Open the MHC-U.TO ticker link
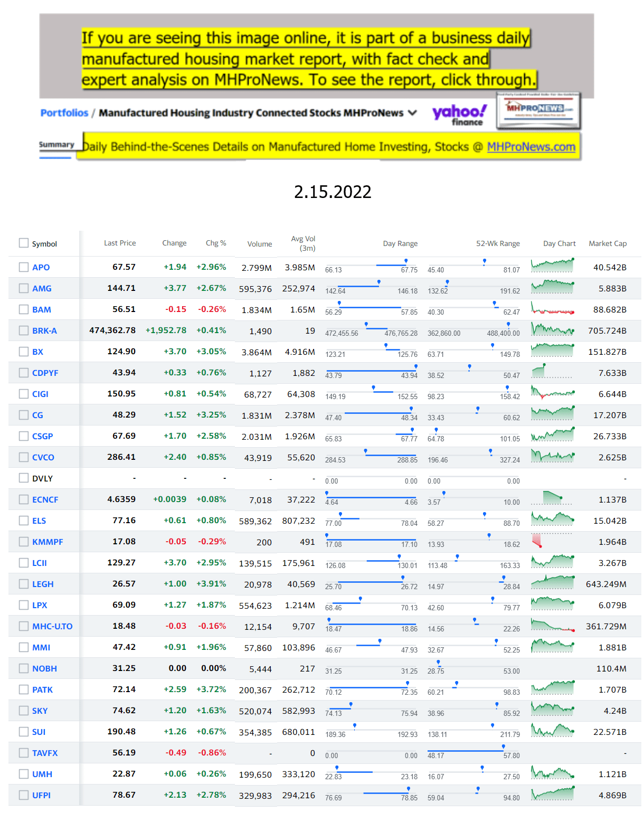 (52, 626)
